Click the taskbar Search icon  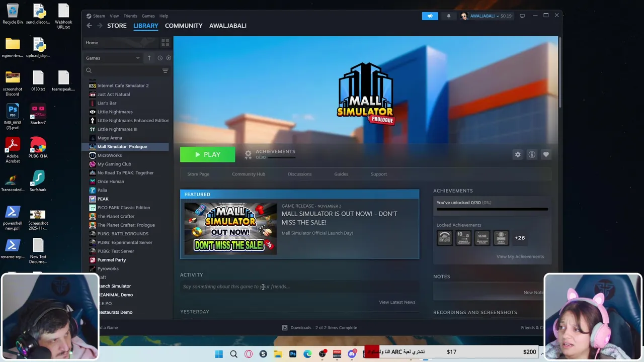point(233,354)
